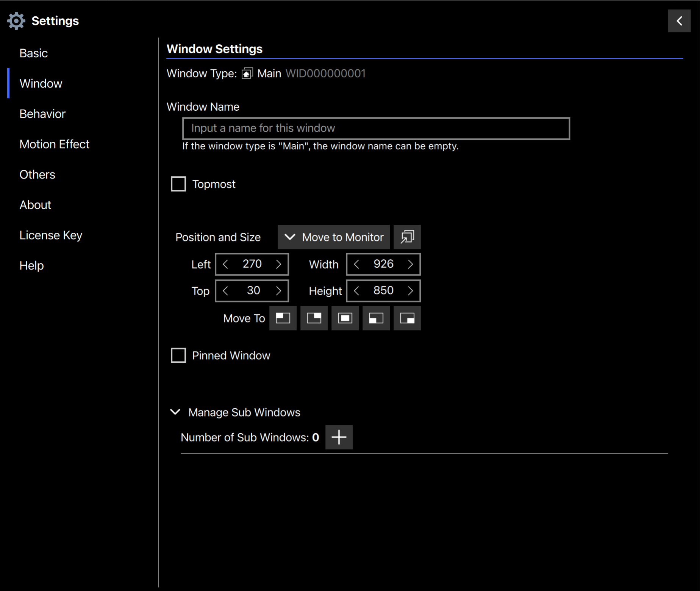Increase the Height value with right arrow
700x591 pixels.
pyautogui.click(x=410, y=291)
